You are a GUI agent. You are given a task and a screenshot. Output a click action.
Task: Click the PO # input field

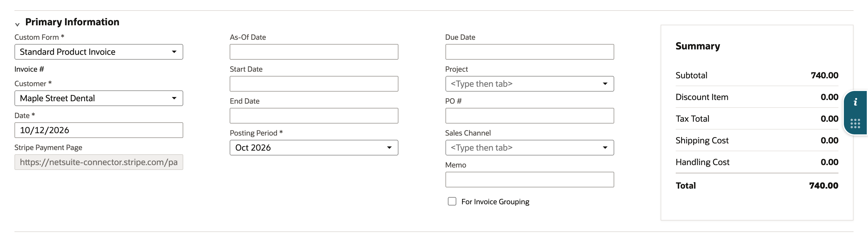point(529,116)
